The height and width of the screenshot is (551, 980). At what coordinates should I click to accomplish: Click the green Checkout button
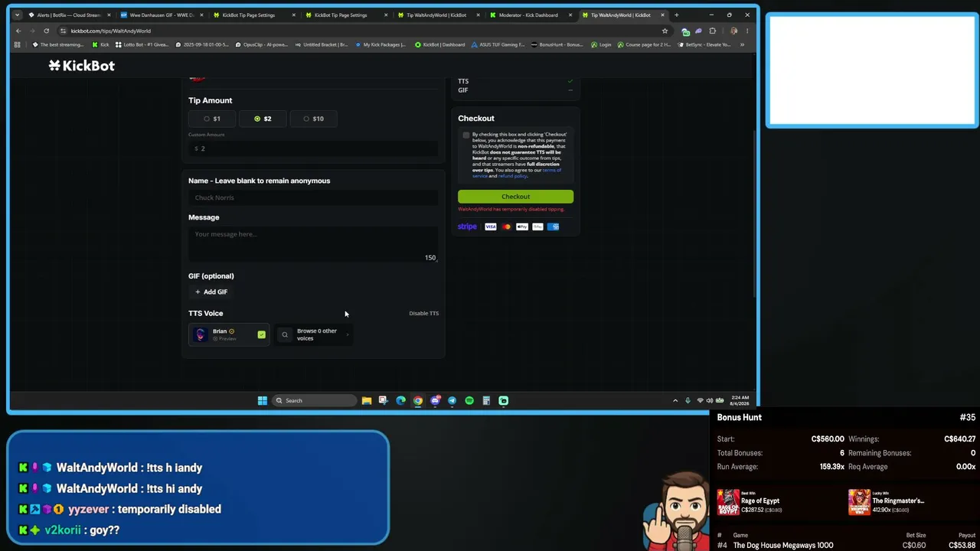coord(515,197)
